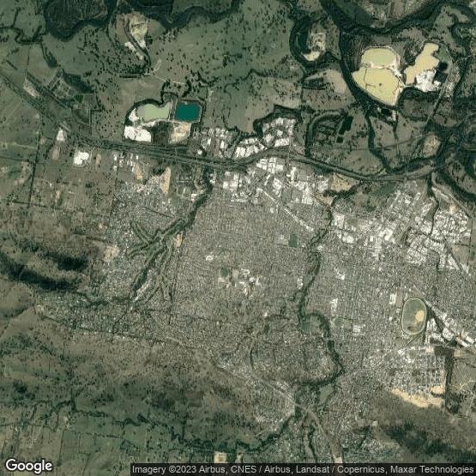476x476 pixels.
Task: Click the small green sports field in the central suburb
Action: 293,240
